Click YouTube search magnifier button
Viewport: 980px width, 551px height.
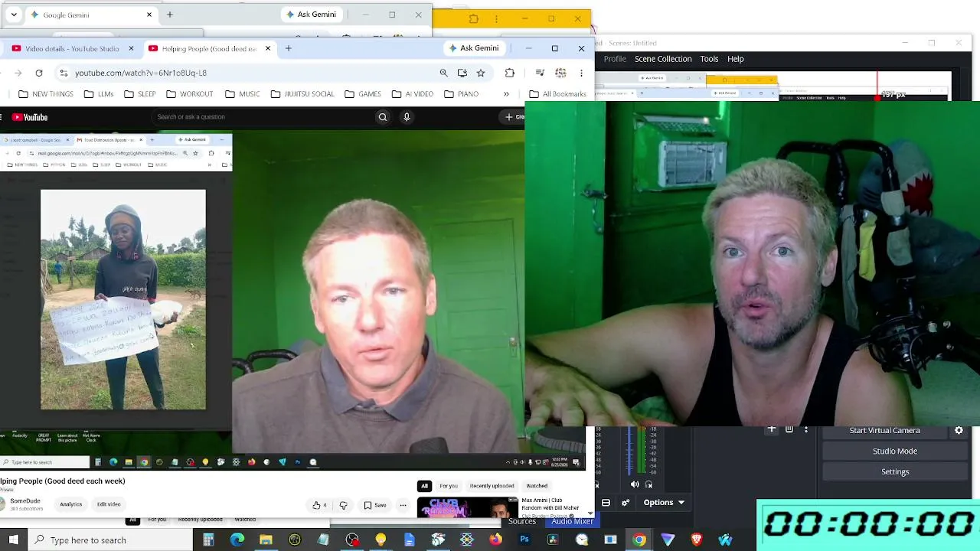(383, 117)
